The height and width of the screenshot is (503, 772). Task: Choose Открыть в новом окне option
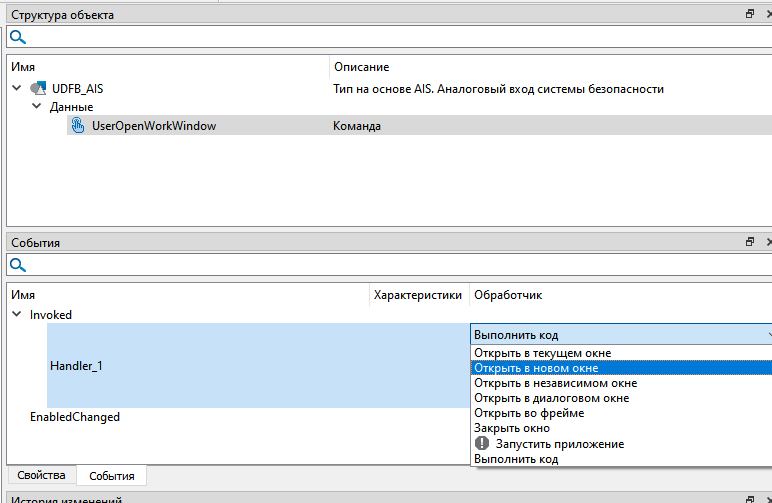click(x=536, y=368)
